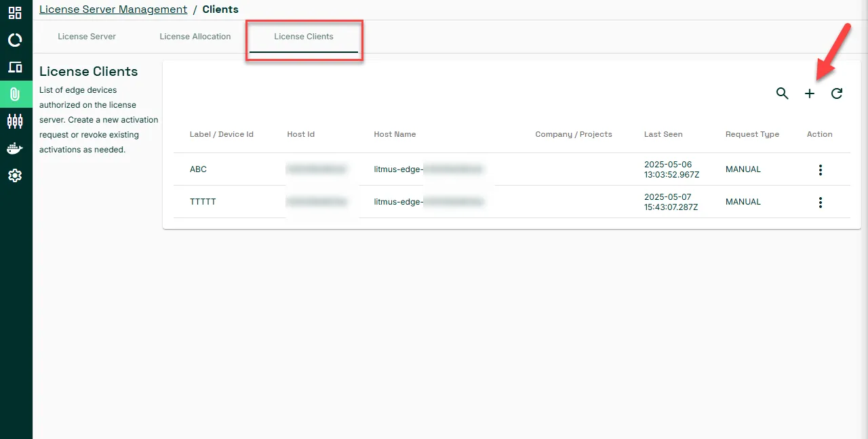The width and height of the screenshot is (868, 439).
Task: Open the devices icon in sidebar
Action: pyautogui.click(x=15, y=67)
